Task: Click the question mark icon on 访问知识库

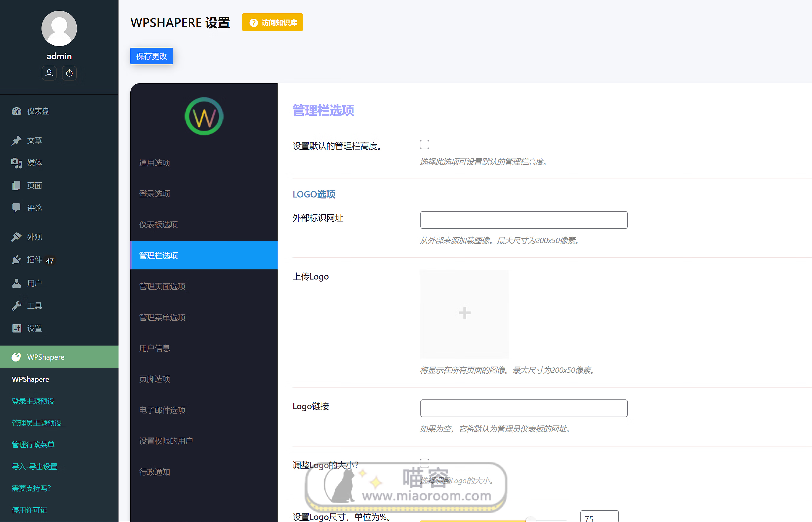Action: pos(254,23)
